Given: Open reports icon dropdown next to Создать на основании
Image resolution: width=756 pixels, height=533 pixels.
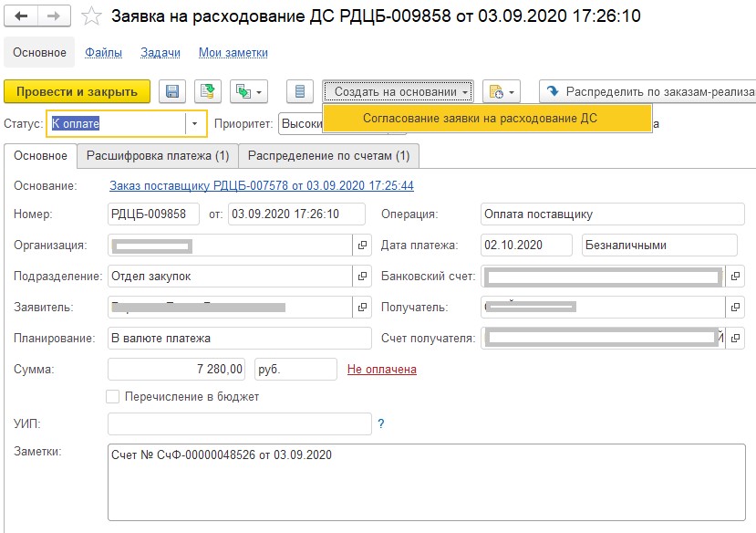Looking at the screenshot, I should point(502,91).
